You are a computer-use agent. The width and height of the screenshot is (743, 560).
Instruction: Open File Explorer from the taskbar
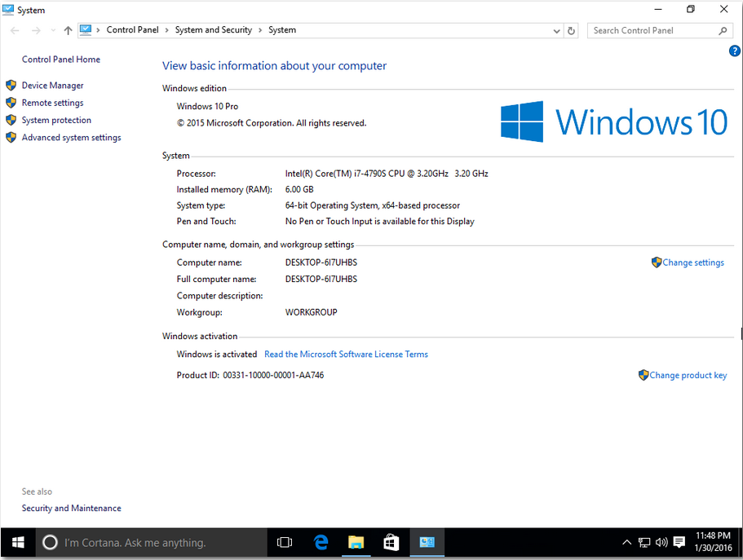click(356, 542)
